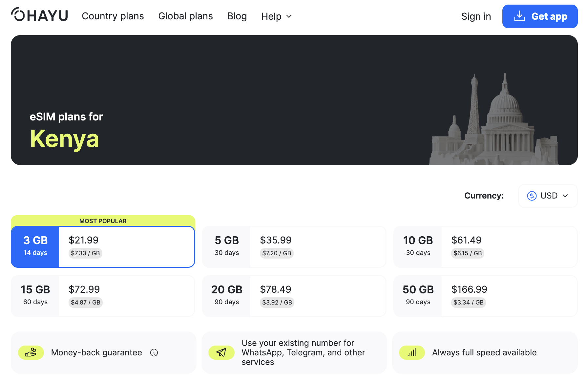The width and height of the screenshot is (588, 380).
Task: Select the 20 GB plan for $78.49
Action: pos(294,296)
